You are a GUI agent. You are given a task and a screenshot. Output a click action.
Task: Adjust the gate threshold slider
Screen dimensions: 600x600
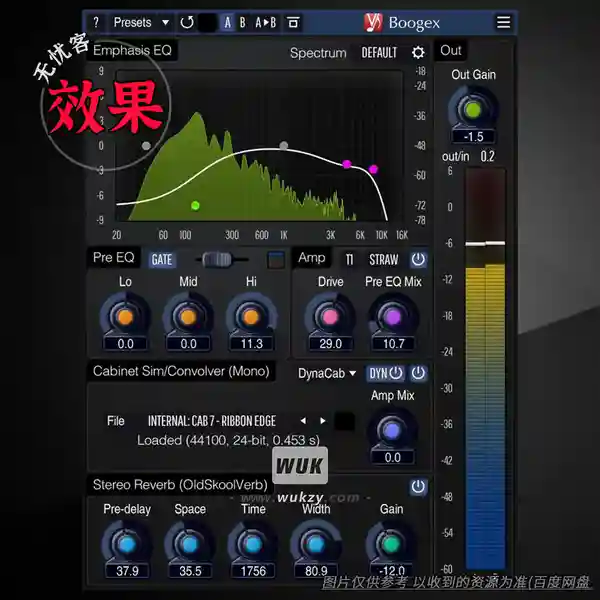pyautogui.click(x=217, y=259)
